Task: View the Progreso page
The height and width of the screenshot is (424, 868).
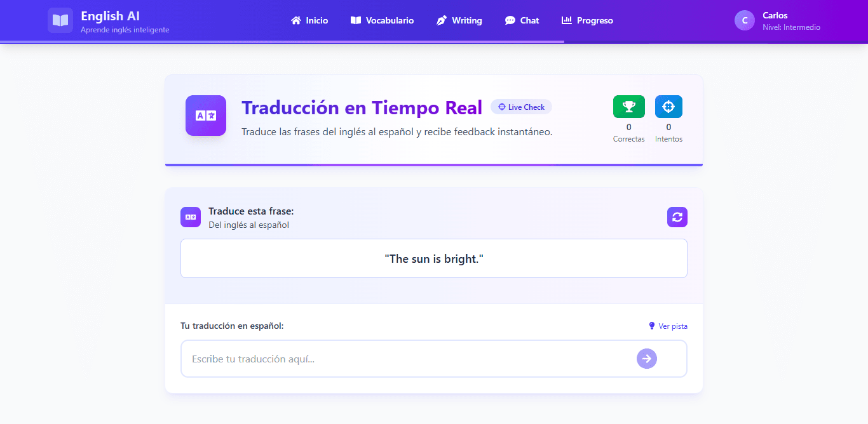Action: pyautogui.click(x=587, y=20)
